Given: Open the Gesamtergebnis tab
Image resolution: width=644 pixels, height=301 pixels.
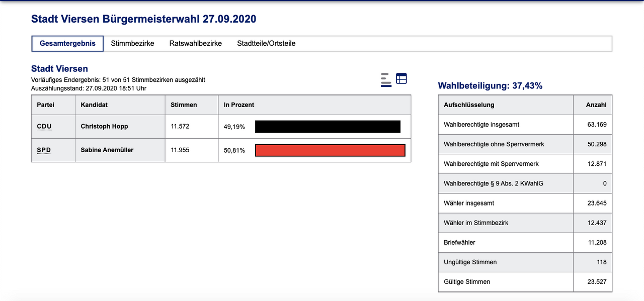Looking at the screenshot, I should [x=67, y=43].
